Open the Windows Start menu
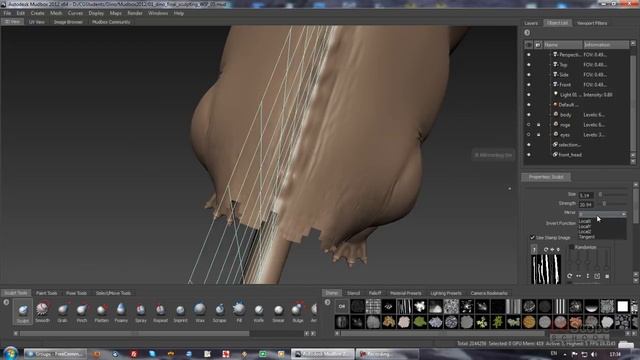 (10, 353)
